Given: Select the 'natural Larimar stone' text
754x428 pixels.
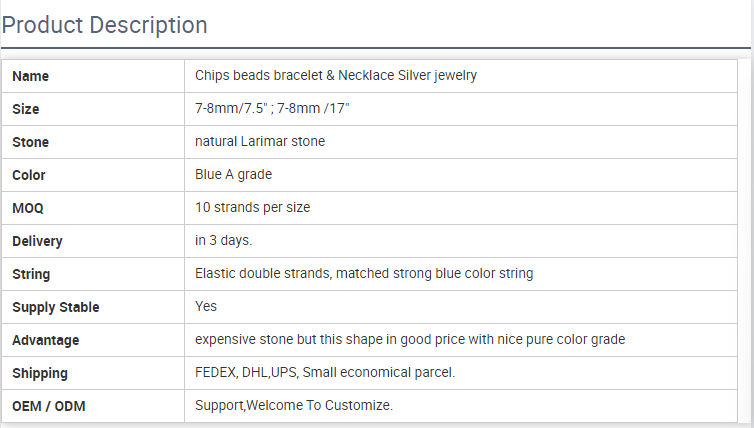Looking at the screenshot, I should coord(260,142).
